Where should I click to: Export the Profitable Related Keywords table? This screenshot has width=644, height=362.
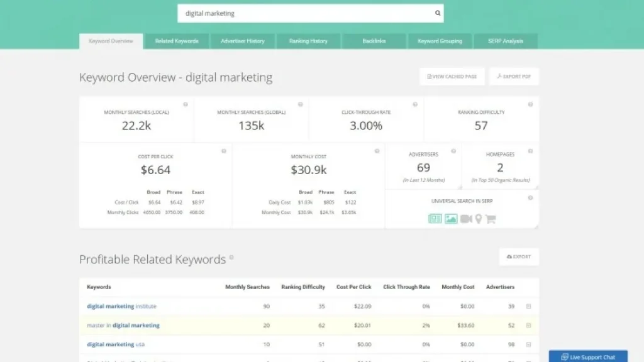pos(519,257)
